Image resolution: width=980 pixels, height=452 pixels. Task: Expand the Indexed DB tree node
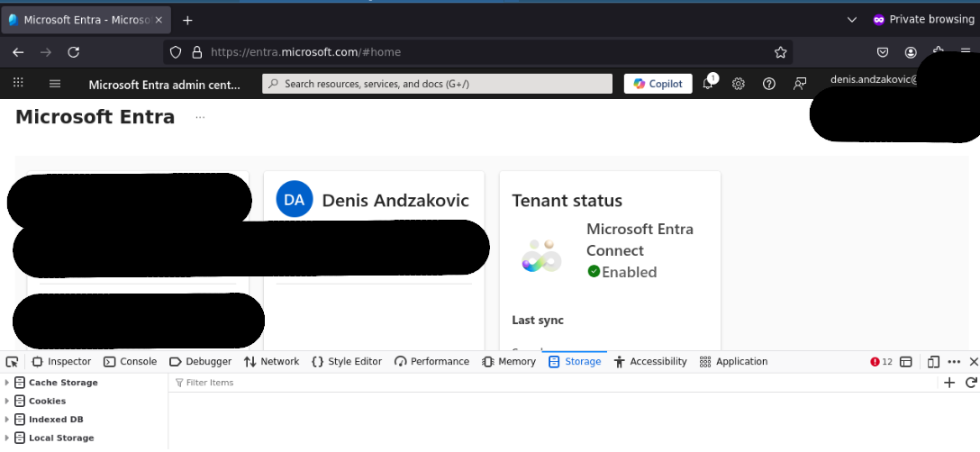coord(7,420)
